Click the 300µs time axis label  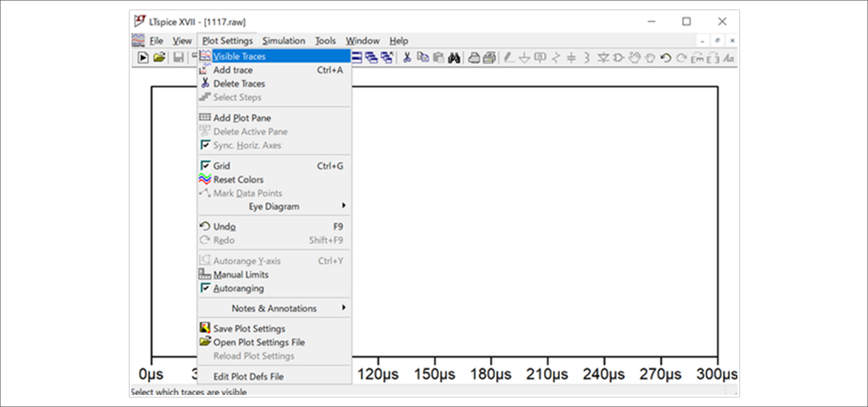[717, 374]
